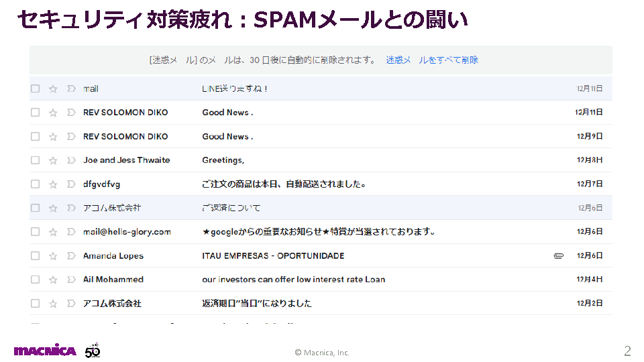
Task: Click importance marker for mail@hells-glory.com email
Action: (71, 232)
